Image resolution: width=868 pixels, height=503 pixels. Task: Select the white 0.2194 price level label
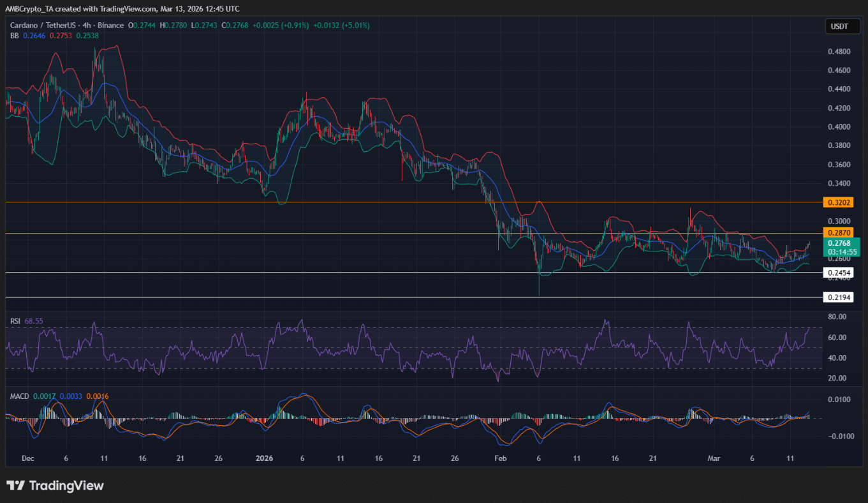click(839, 297)
